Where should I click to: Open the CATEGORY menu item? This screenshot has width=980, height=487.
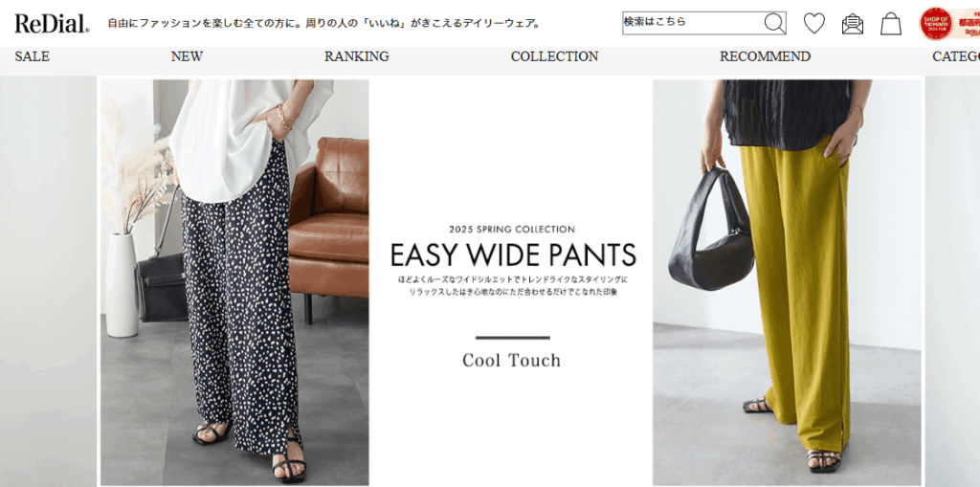click(956, 56)
